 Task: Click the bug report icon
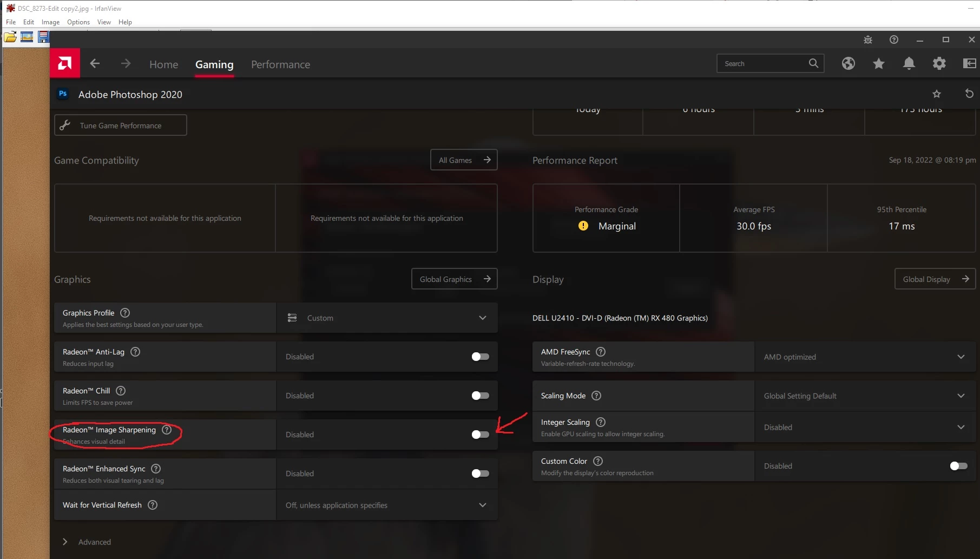[x=868, y=40]
